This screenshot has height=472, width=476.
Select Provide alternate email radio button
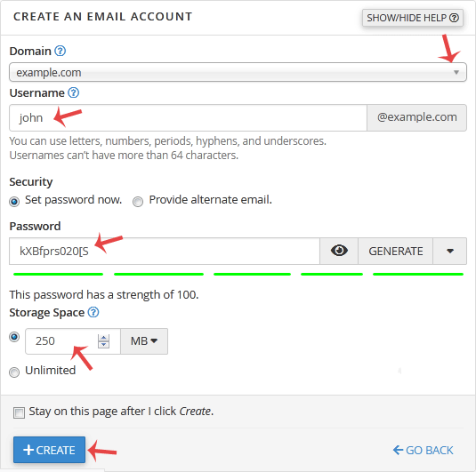tap(138, 202)
